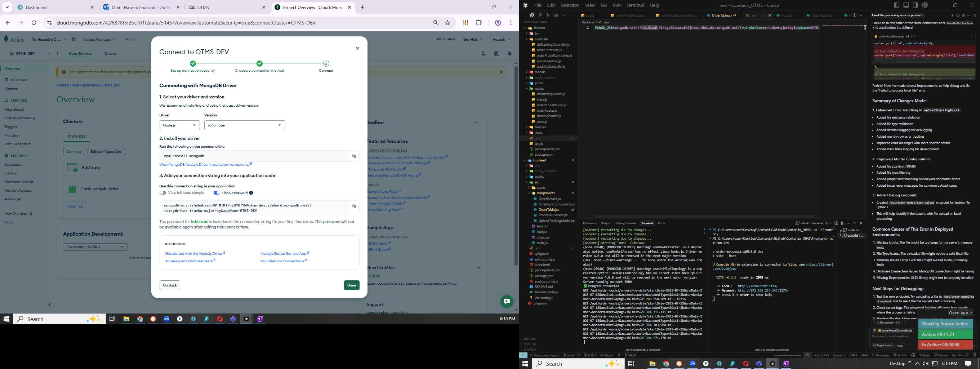Open Source Control view in Cursor
The height and width of the screenshot is (369, 980).
pos(548,15)
